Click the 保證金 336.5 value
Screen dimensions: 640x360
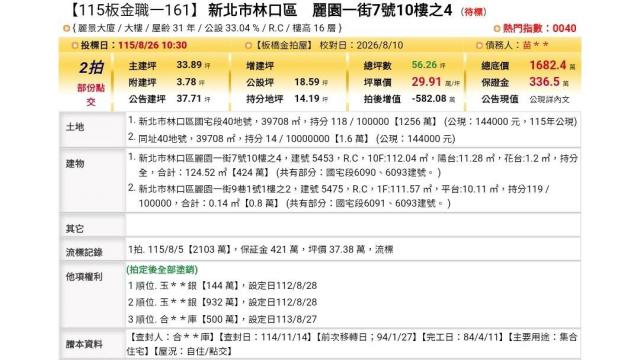click(544, 82)
